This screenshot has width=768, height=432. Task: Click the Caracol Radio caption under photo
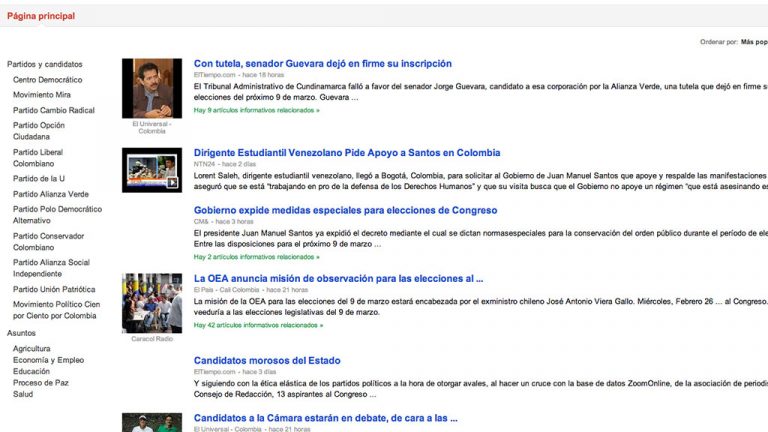point(152,339)
